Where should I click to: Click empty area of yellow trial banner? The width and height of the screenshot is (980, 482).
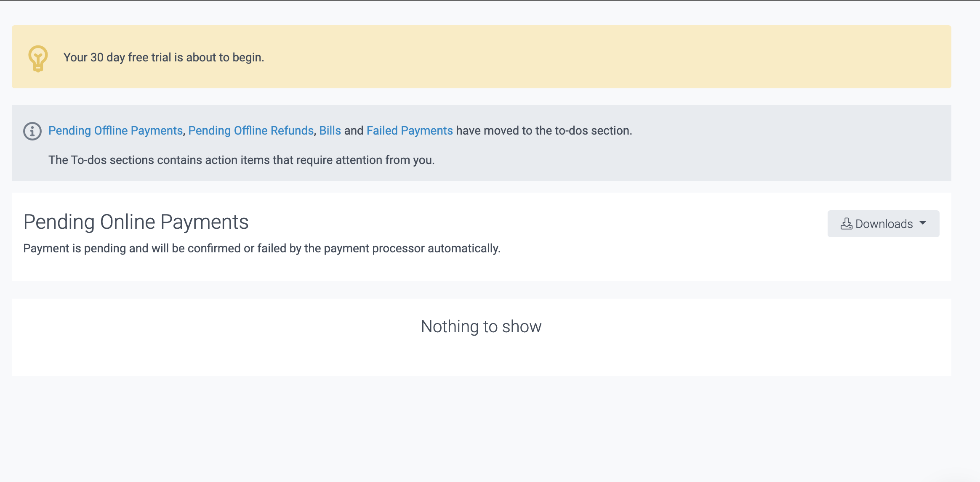click(x=589, y=57)
